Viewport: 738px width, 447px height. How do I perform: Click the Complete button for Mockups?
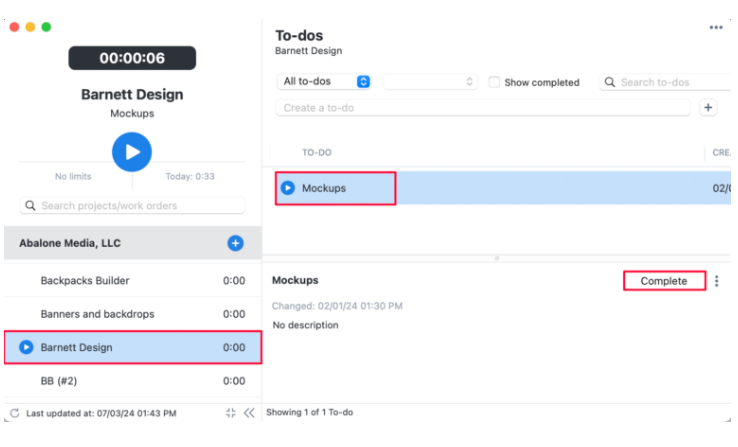tap(663, 281)
